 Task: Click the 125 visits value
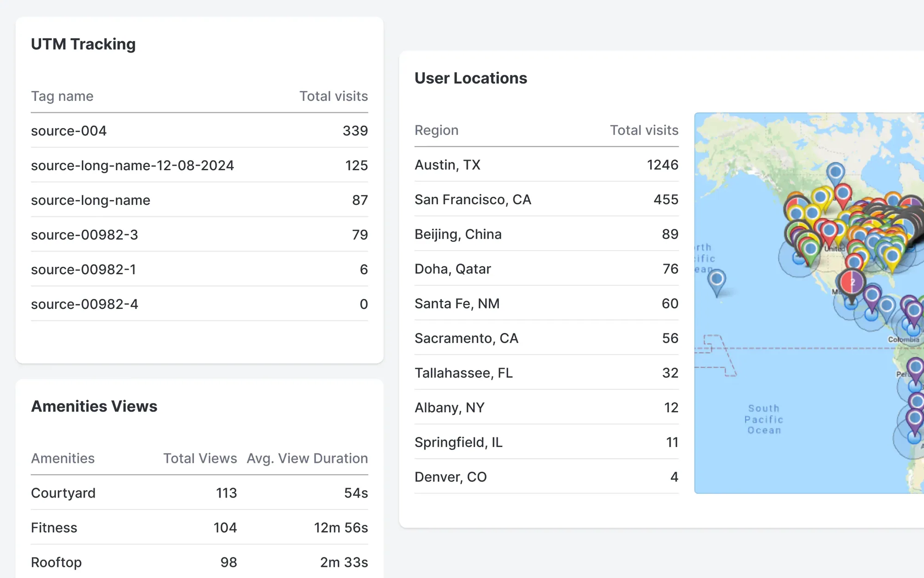coord(356,166)
